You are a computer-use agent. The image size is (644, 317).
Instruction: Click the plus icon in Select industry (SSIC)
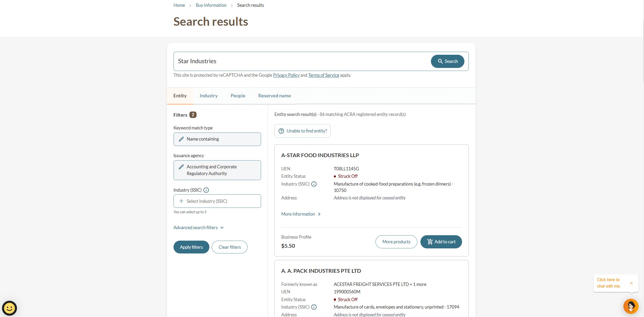click(181, 201)
